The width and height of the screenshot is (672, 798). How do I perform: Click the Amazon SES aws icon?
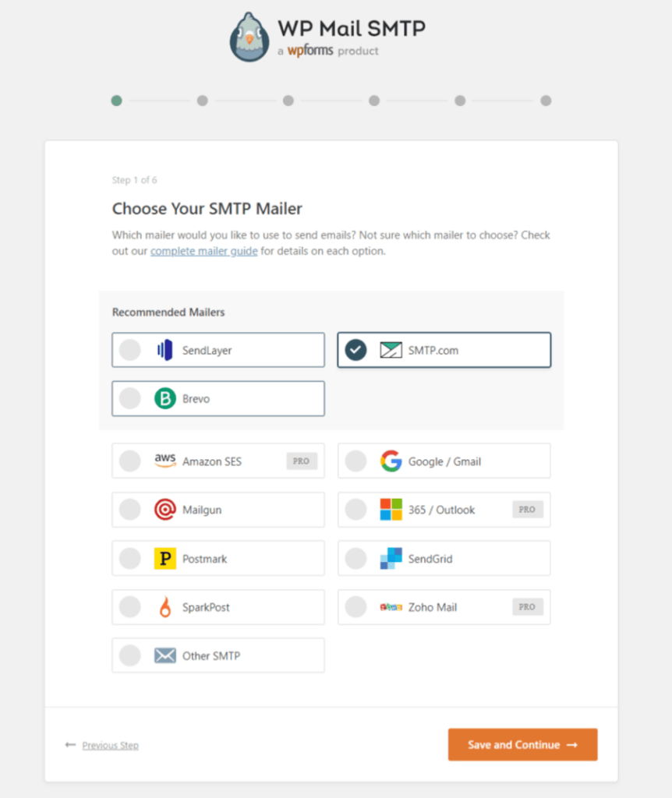pos(164,461)
